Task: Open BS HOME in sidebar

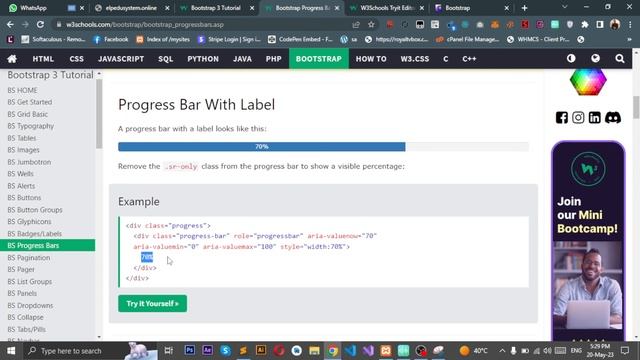Action: [x=22, y=90]
